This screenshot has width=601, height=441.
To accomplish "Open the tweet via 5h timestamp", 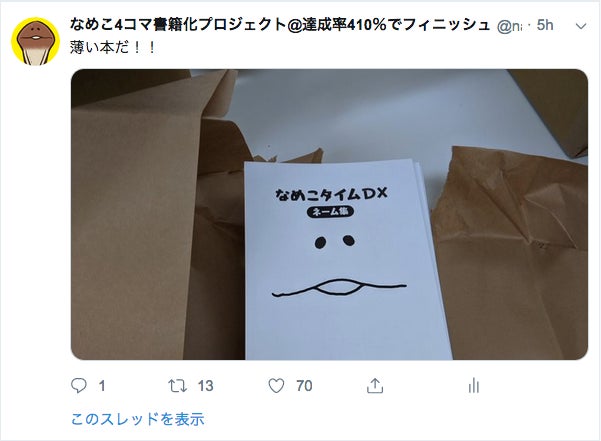I will (545, 25).
